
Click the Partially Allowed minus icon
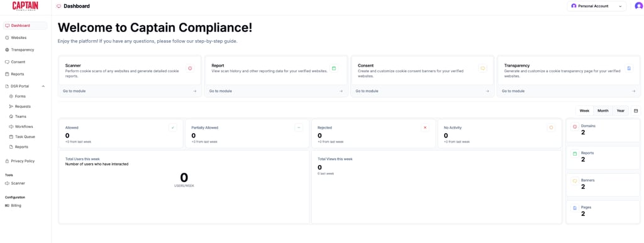(x=299, y=127)
